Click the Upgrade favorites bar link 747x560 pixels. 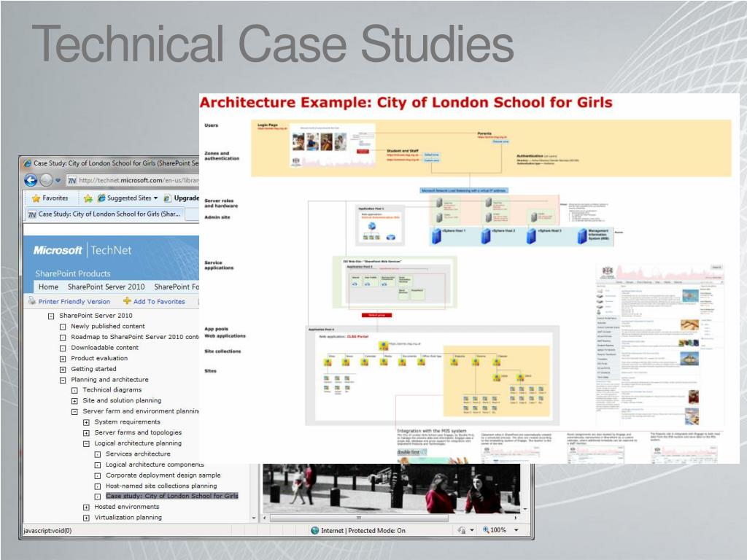click(181, 198)
